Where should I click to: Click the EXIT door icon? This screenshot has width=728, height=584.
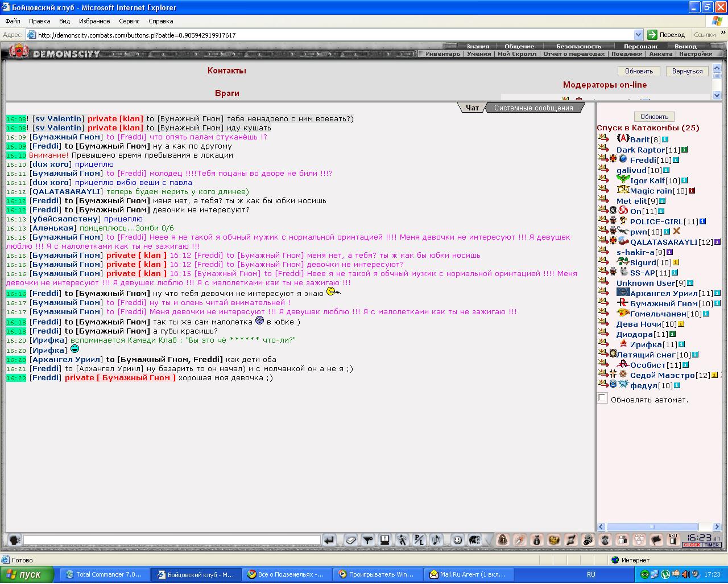(673, 540)
